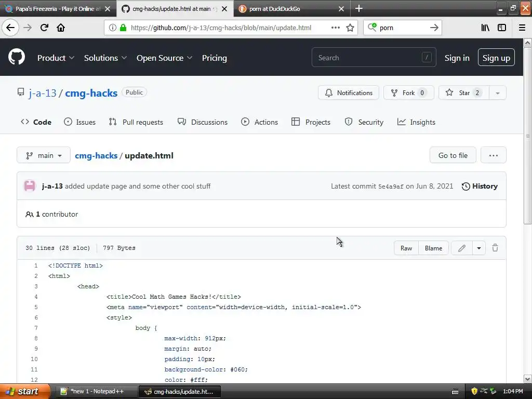The width and height of the screenshot is (532, 399).
Task: Close the Papa's Freezeria tab
Action: pyautogui.click(x=108, y=9)
